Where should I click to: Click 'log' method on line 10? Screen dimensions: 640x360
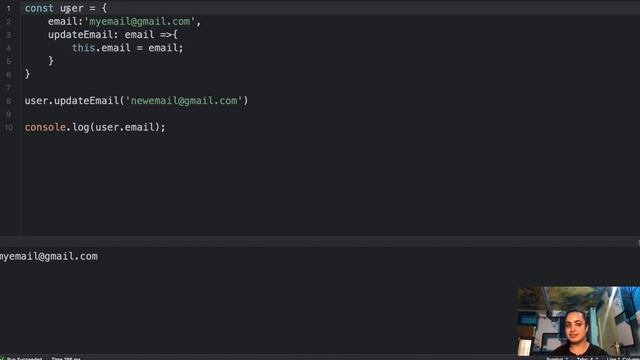80,127
